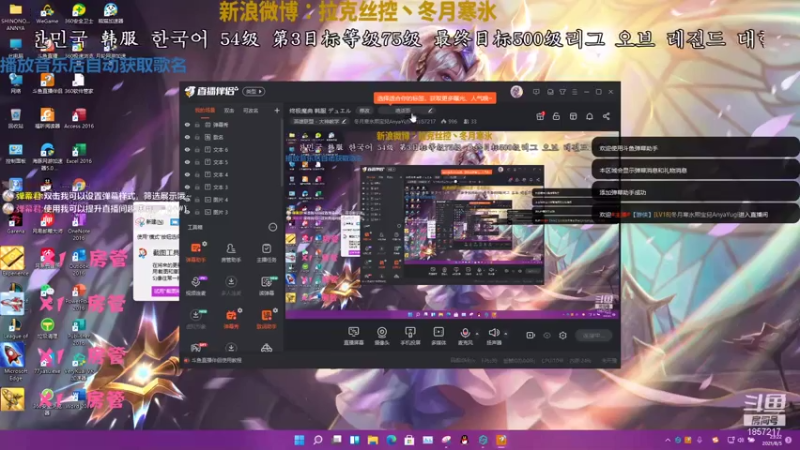Open the gift box icon with red badge
Viewport: 800px width, 450px height.
click(x=540, y=116)
